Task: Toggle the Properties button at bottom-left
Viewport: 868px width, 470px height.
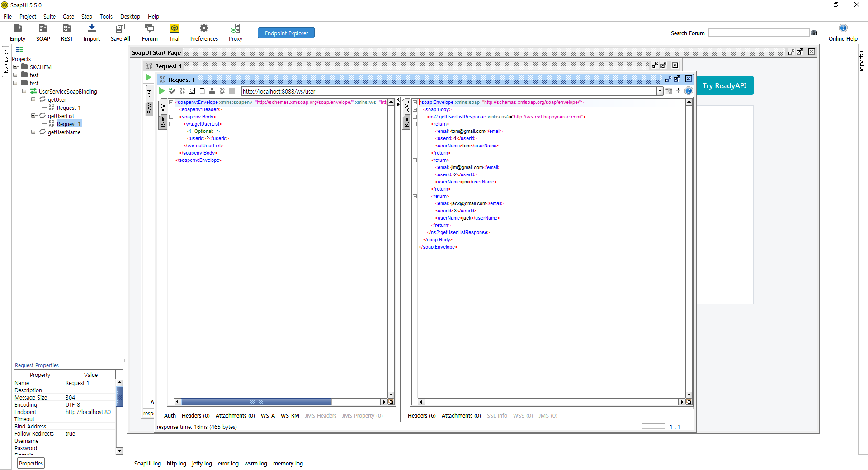Action: click(x=31, y=463)
